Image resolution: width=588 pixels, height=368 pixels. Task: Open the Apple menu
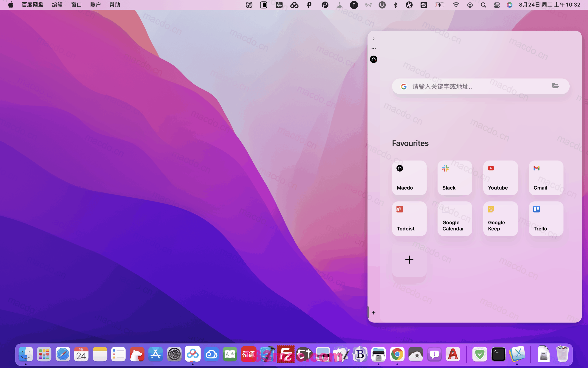click(11, 5)
